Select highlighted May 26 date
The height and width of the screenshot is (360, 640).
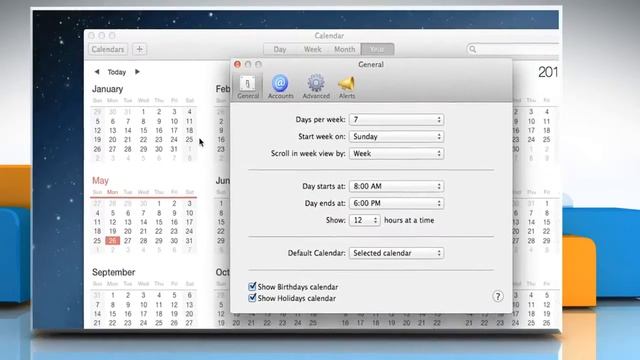[x=112, y=241]
